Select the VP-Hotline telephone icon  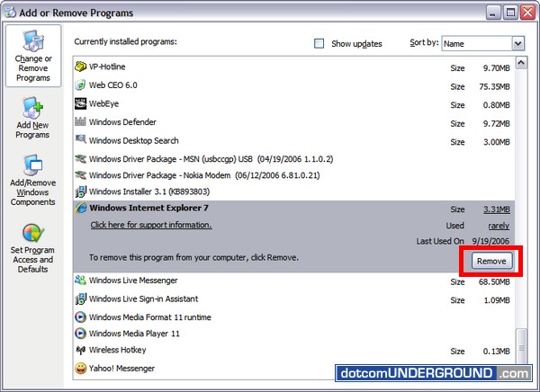click(x=80, y=67)
